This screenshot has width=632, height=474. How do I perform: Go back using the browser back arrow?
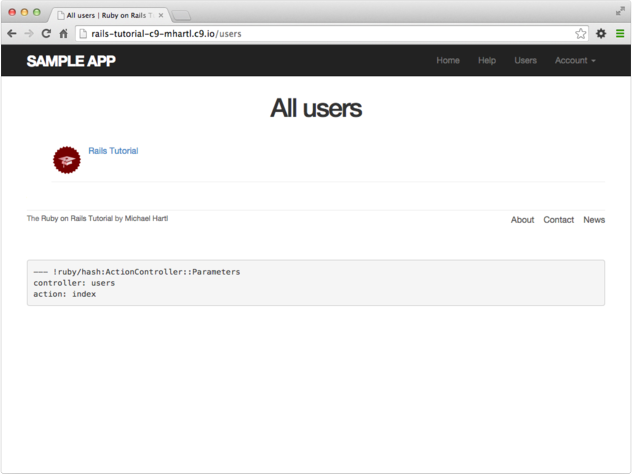(x=11, y=33)
